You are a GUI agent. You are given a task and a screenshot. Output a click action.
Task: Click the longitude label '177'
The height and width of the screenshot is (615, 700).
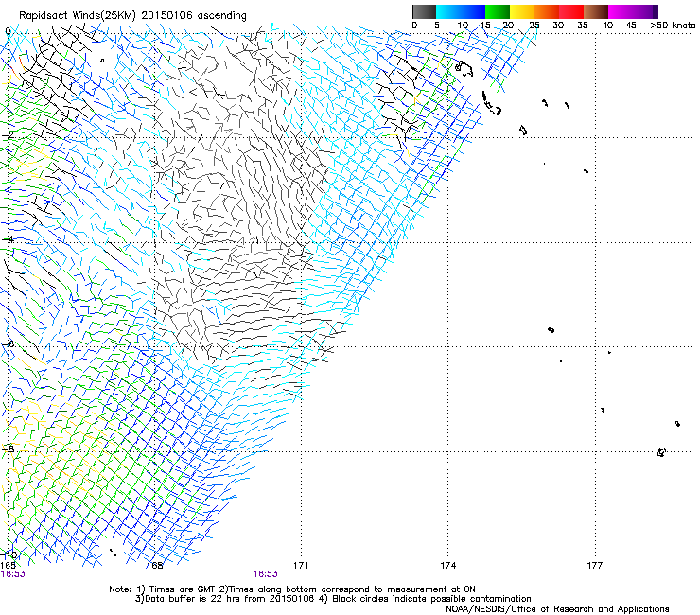pyautogui.click(x=595, y=566)
